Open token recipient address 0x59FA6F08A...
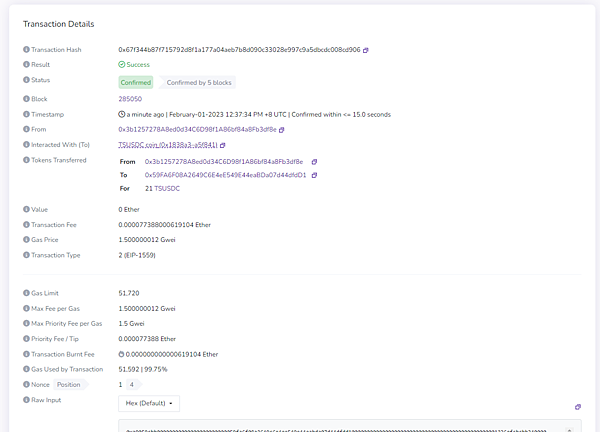 point(225,175)
